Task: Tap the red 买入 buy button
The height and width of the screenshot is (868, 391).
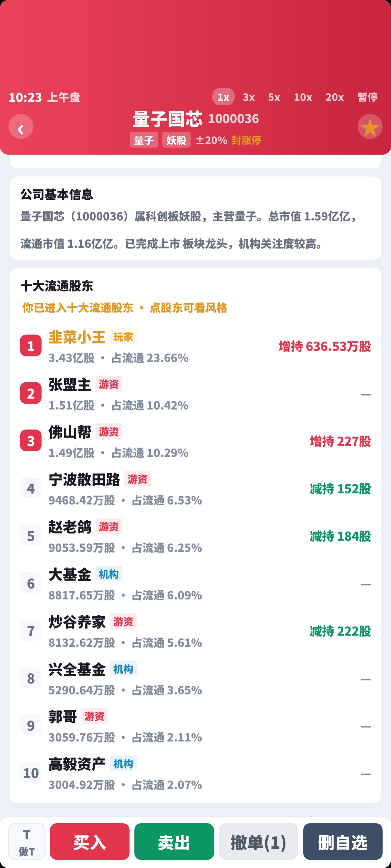Action: [90, 841]
